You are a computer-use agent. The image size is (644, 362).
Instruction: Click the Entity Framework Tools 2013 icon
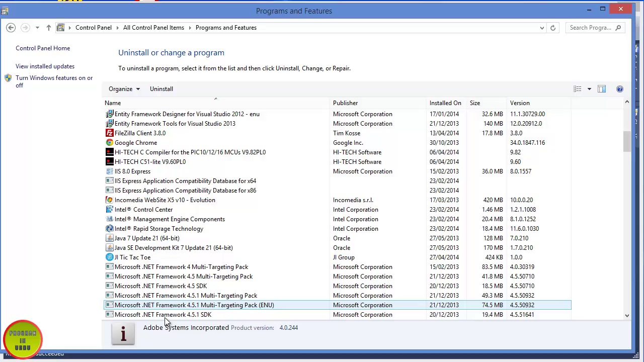pyautogui.click(x=109, y=124)
